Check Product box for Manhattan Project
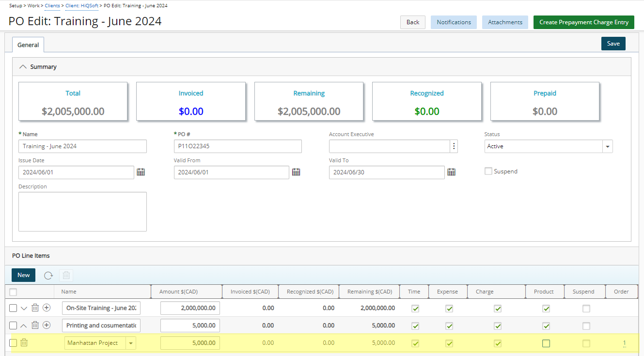Image resolution: width=644 pixels, height=356 pixels. tap(546, 343)
